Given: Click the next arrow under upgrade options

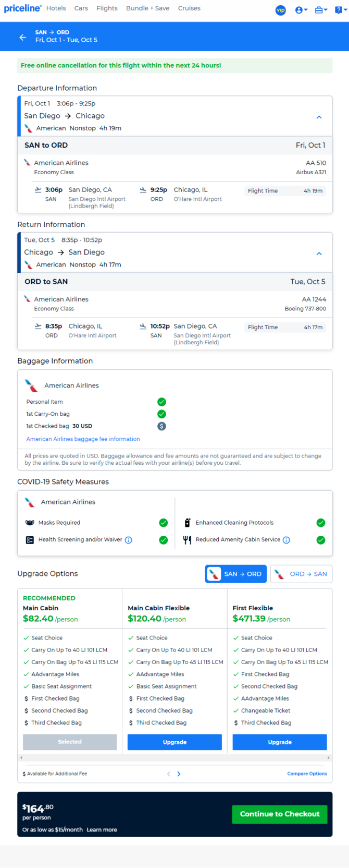Looking at the screenshot, I should pos(179,774).
